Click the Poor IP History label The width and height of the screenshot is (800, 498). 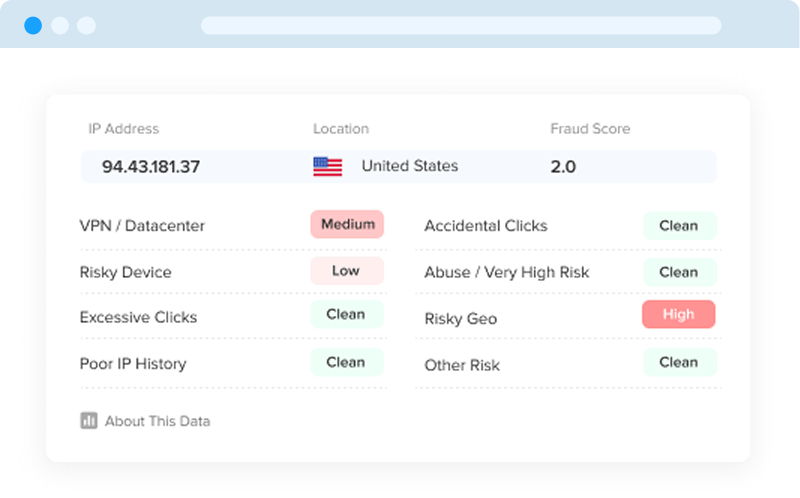pyautogui.click(x=133, y=364)
